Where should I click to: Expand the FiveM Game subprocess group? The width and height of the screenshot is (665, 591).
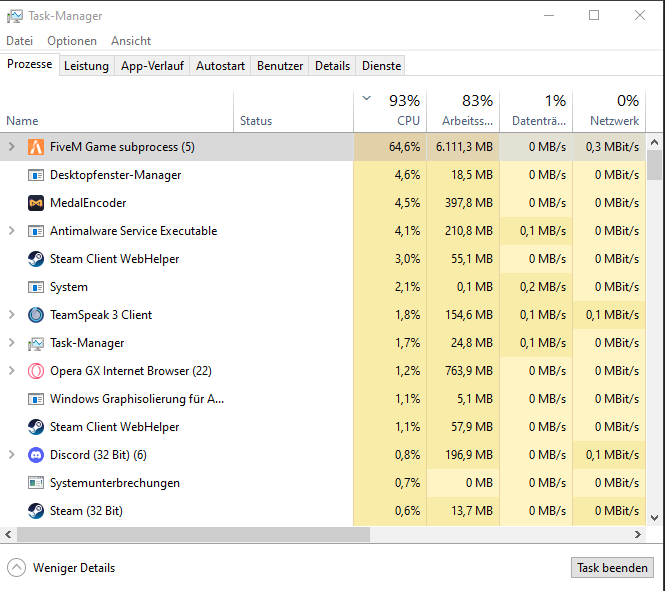pos(11,147)
